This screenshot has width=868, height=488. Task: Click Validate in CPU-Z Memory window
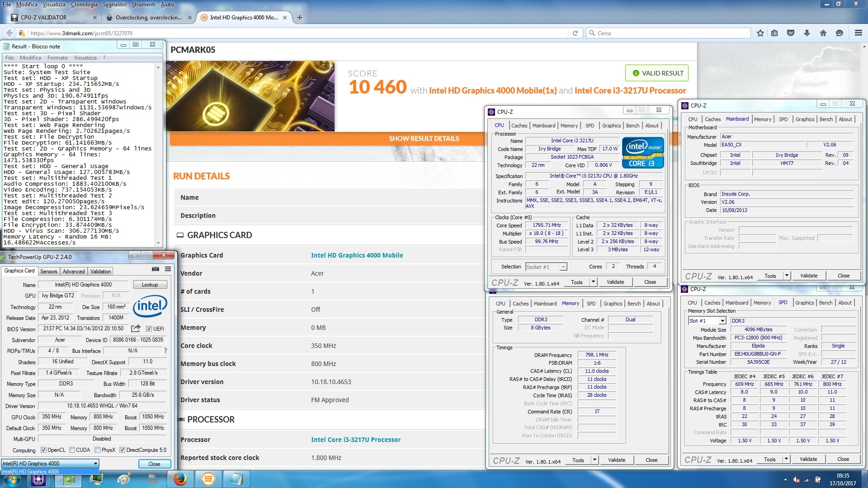click(x=617, y=460)
